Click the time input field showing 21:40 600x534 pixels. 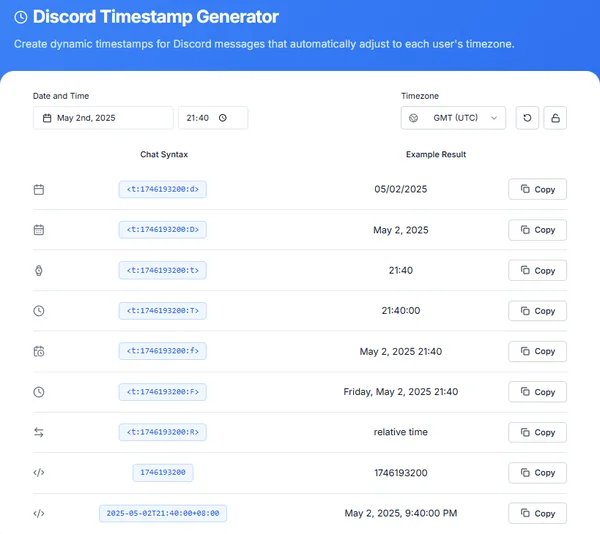(200, 118)
